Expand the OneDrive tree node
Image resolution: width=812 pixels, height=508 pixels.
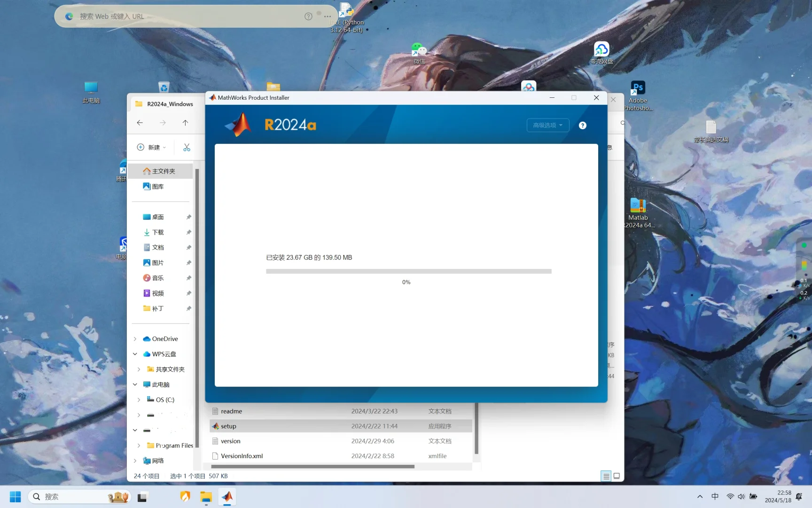(135, 339)
